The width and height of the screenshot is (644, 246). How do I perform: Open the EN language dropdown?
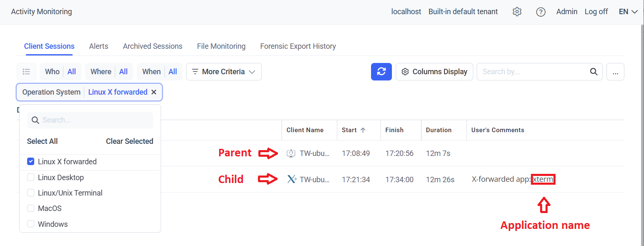pos(628,12)
